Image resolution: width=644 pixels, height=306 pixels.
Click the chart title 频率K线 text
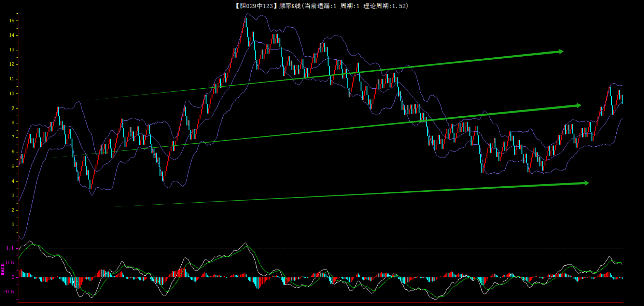tap(290, 6)
